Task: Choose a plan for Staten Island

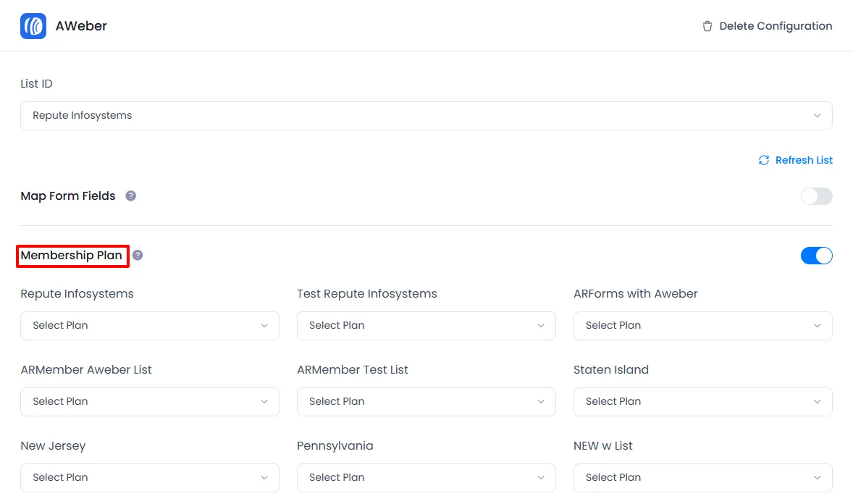Action: tap(702, 402)
